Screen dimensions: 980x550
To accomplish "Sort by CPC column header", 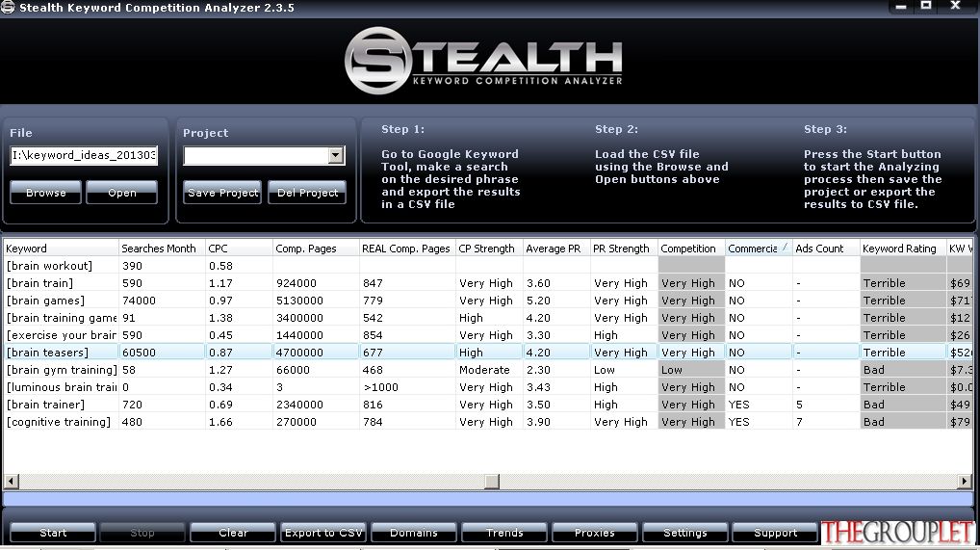I will pos(239,249).
